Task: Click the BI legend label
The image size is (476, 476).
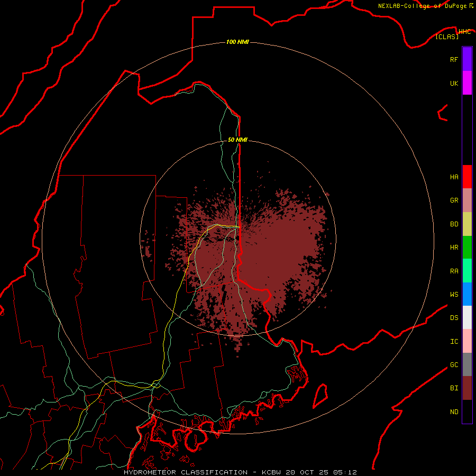Action: click(454, 388)
